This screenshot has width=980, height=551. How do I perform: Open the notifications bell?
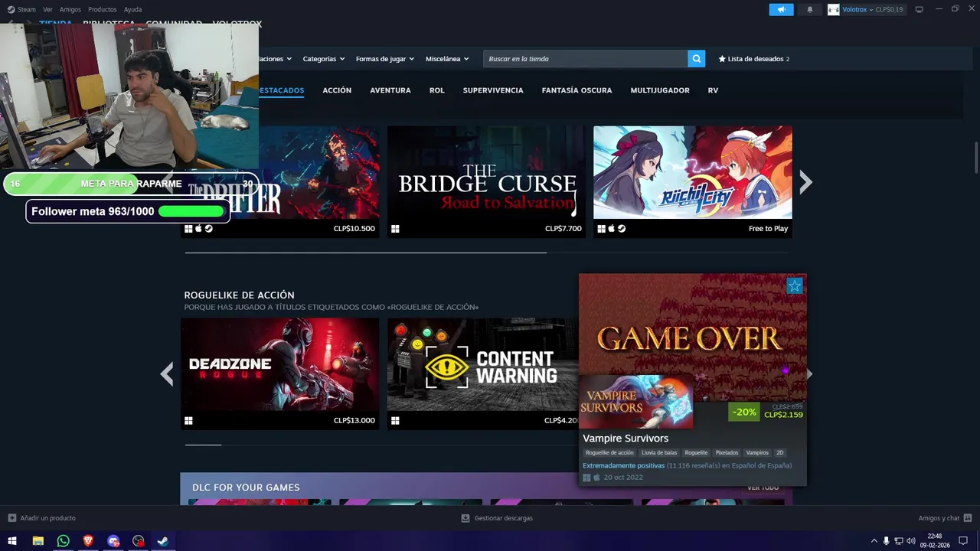[x=810, y=9]
